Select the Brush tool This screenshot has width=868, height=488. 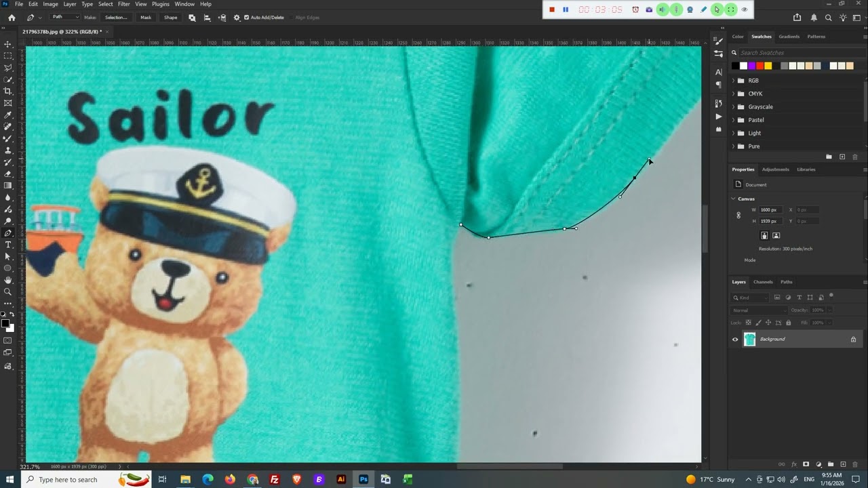pyautogui.click(x=8, y=138)
